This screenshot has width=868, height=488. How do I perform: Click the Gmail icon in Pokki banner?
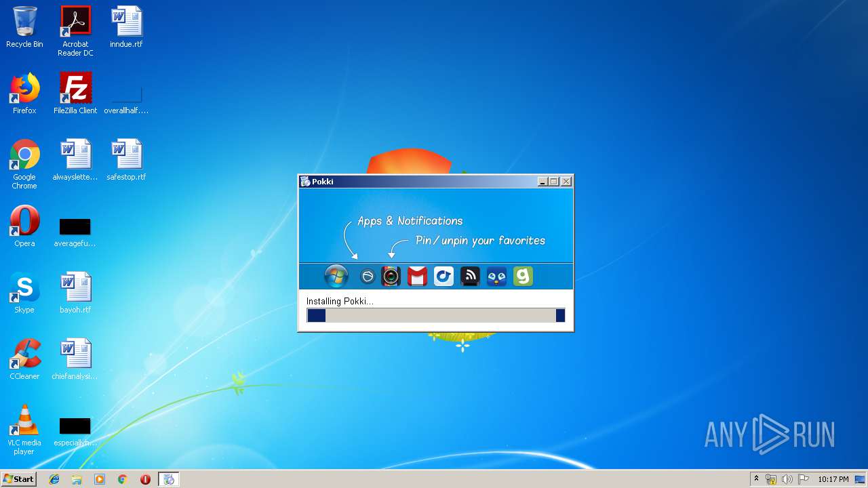click(x=417, y=276)
